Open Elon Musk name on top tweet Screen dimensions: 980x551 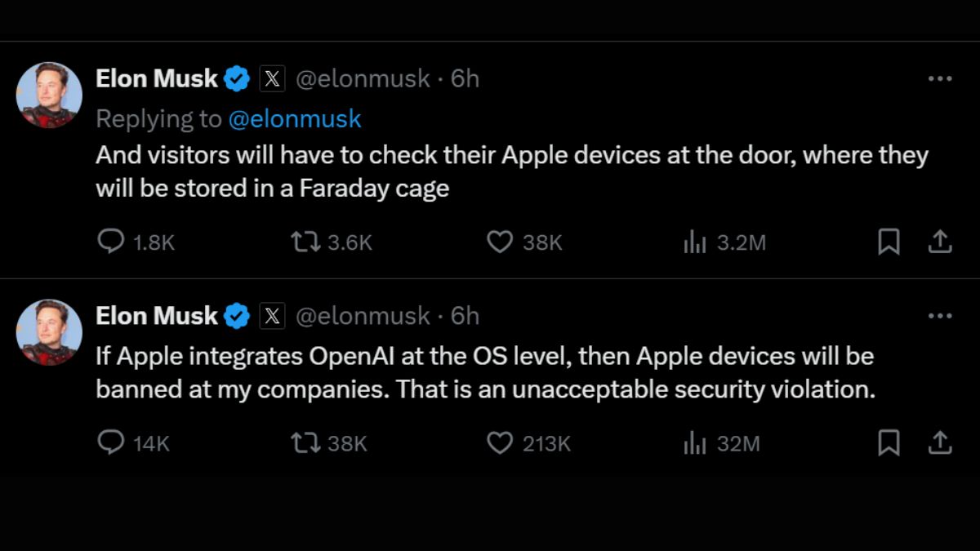pyautogui.click(x=157, y=79)
